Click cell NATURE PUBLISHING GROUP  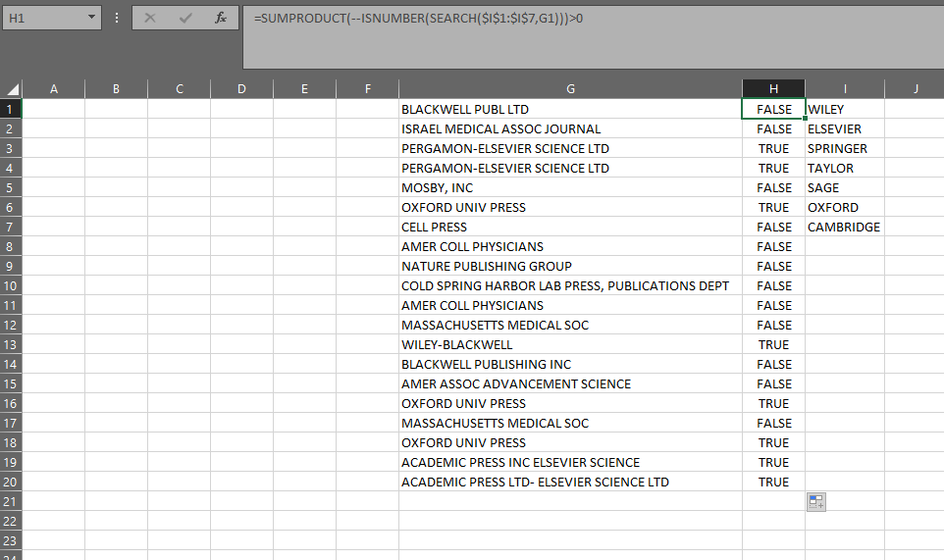570,266
